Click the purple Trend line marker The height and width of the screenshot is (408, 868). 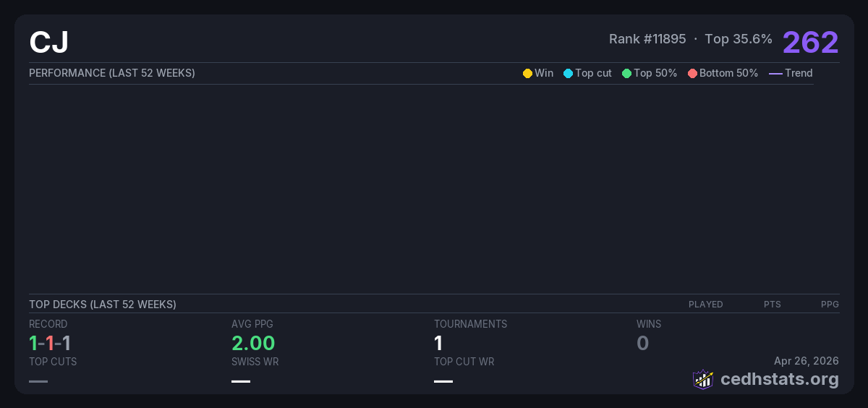click(775, 73)
